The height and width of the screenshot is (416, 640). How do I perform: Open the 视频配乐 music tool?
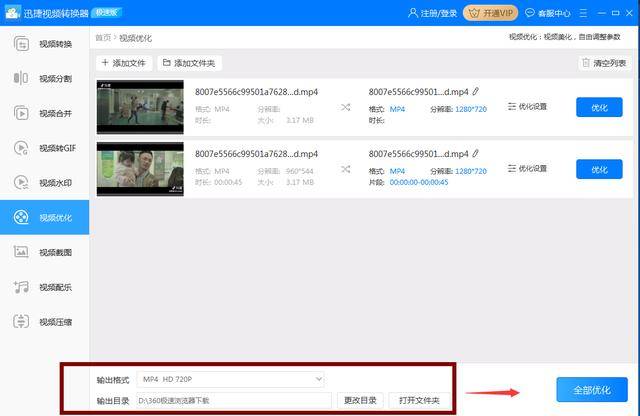point(44,287)
